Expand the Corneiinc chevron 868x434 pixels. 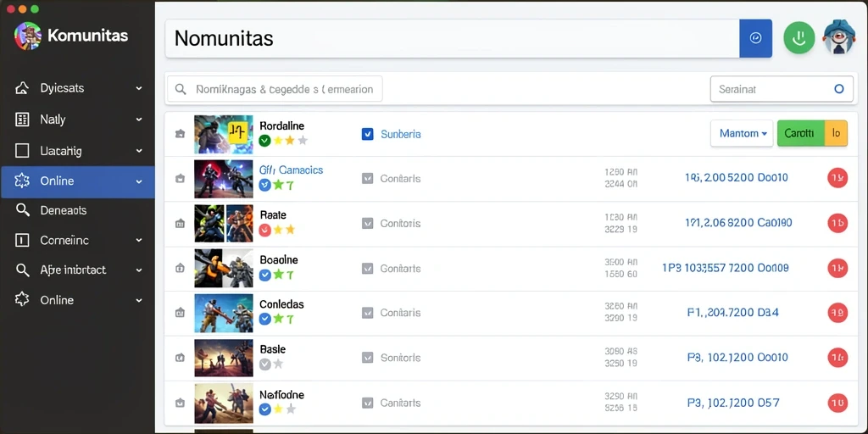point(139,240)
